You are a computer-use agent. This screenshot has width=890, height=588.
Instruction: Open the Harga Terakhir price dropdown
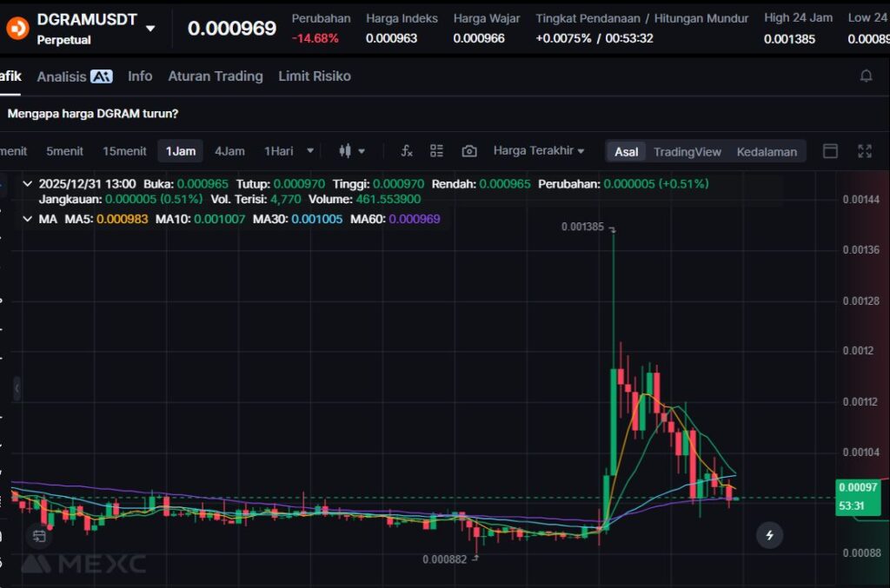[538, 151]
